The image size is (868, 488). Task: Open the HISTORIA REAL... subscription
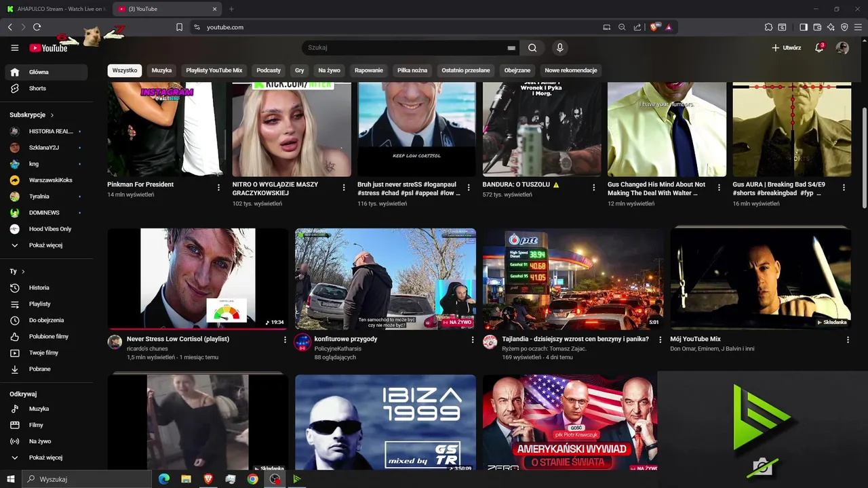point(46,131)
